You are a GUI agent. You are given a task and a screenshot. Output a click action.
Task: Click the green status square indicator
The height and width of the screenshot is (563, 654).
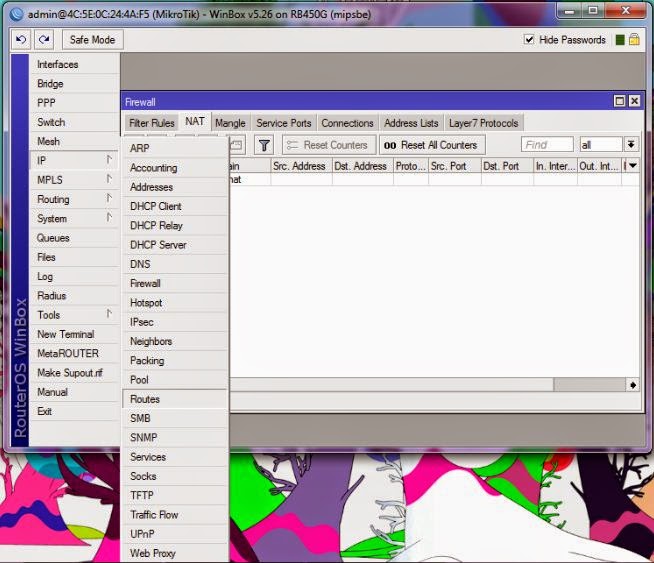[x=620, y=40]
